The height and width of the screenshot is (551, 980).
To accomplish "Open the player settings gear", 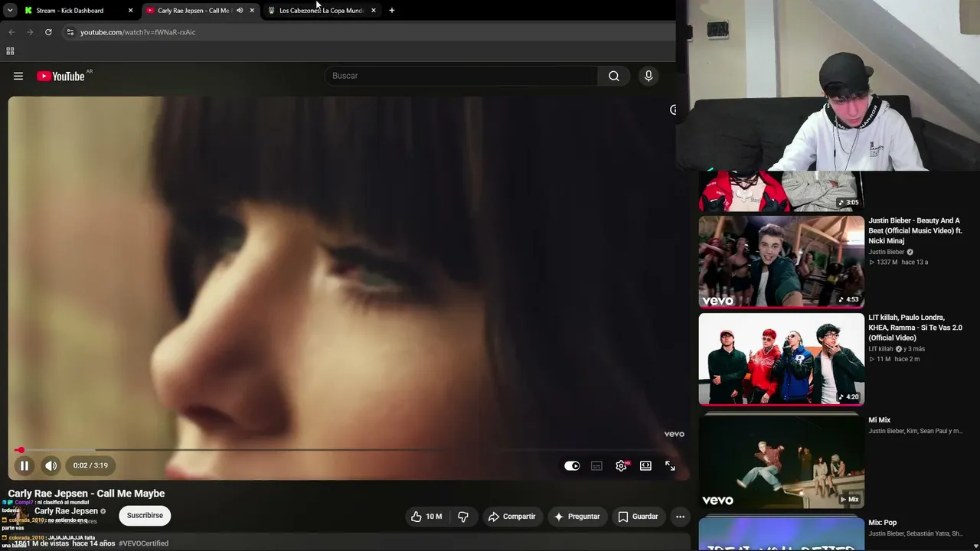I will 621,465.
